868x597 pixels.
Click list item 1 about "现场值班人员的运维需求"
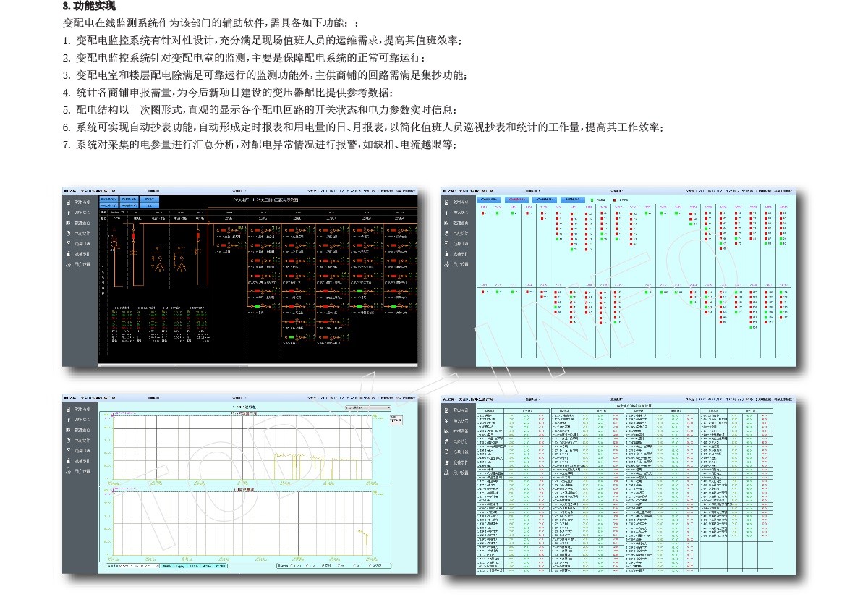pyautogui.click(x=263, y=41)
